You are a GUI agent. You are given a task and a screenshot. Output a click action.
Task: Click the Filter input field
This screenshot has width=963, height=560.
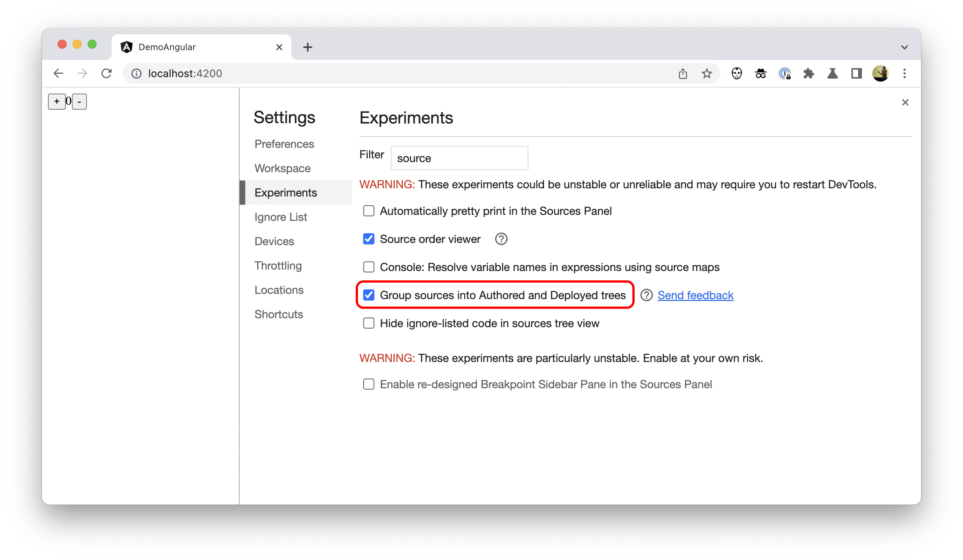pyautogui.click(x=459, y=158)
